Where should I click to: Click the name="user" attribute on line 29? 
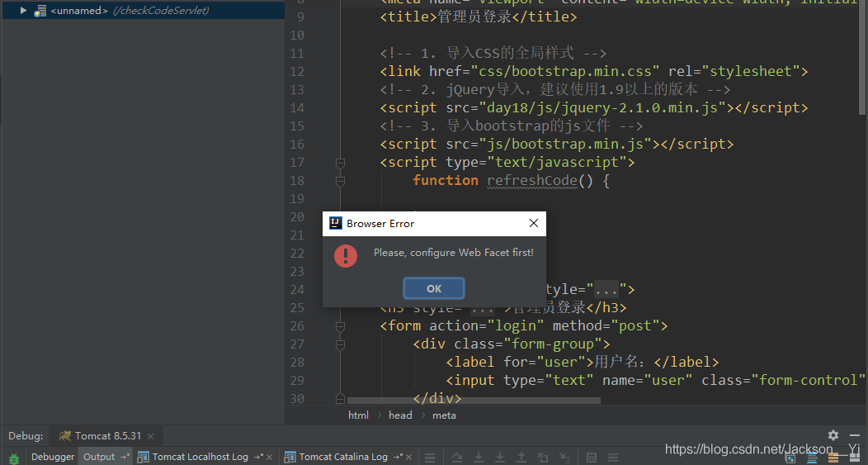[x=648, y=380]
